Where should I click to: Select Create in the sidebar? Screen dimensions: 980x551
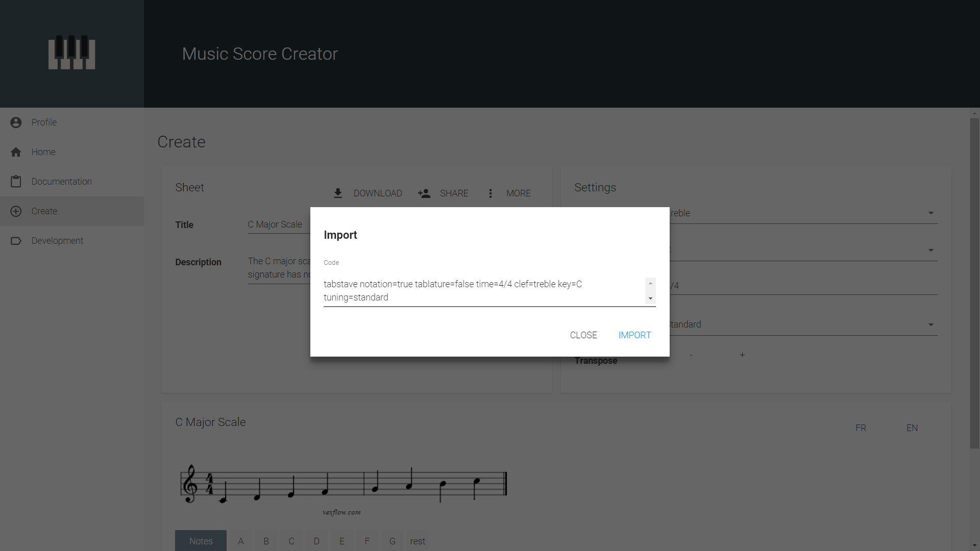[x=44, y=211]
